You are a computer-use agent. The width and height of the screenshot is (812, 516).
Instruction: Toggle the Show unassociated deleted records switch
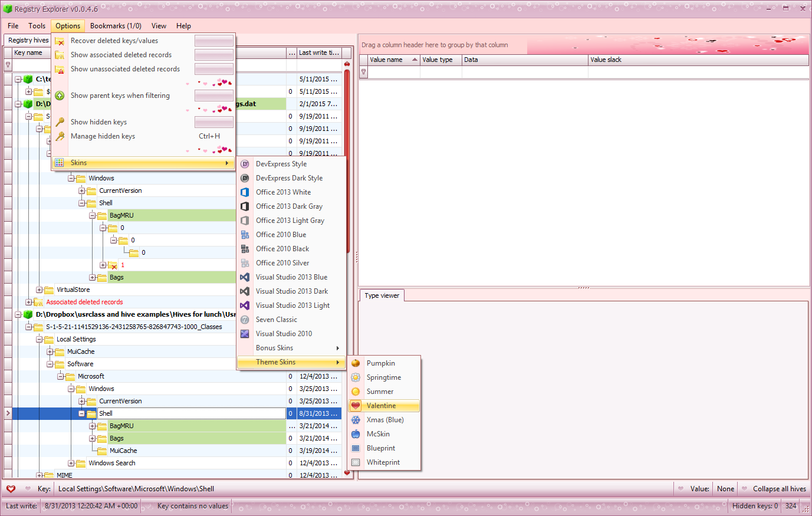[x=214, y=69]
